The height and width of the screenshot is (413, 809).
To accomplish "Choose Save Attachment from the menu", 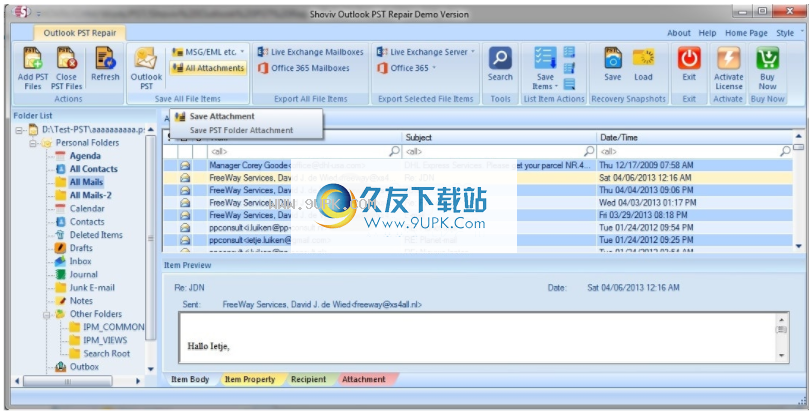I will 222,117.
